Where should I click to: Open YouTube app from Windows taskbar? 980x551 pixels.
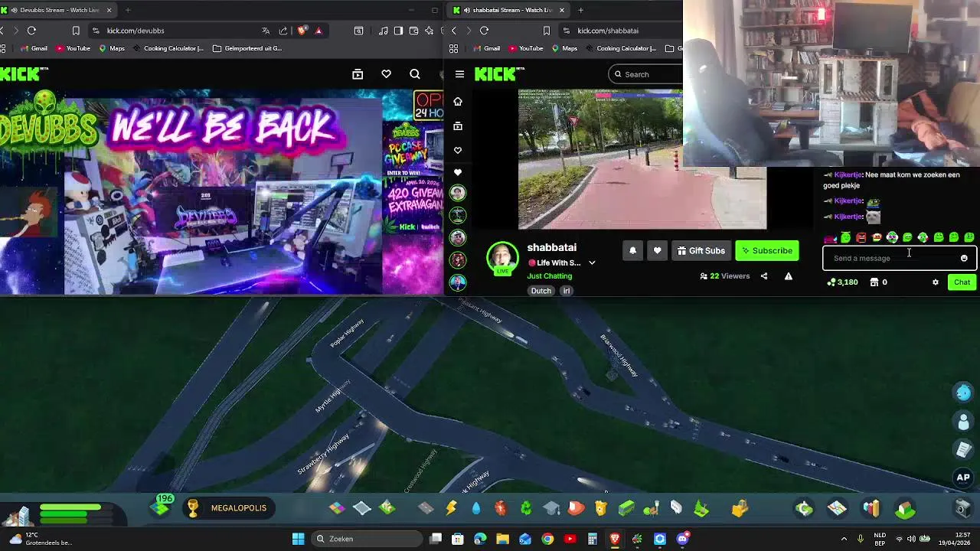(x=570, y=539)
